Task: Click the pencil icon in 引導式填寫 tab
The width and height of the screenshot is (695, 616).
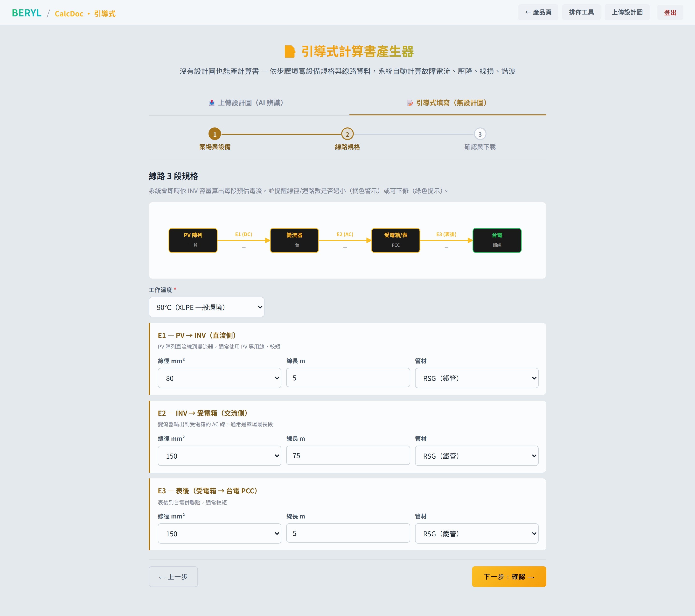Action: [x=410, y=103]
